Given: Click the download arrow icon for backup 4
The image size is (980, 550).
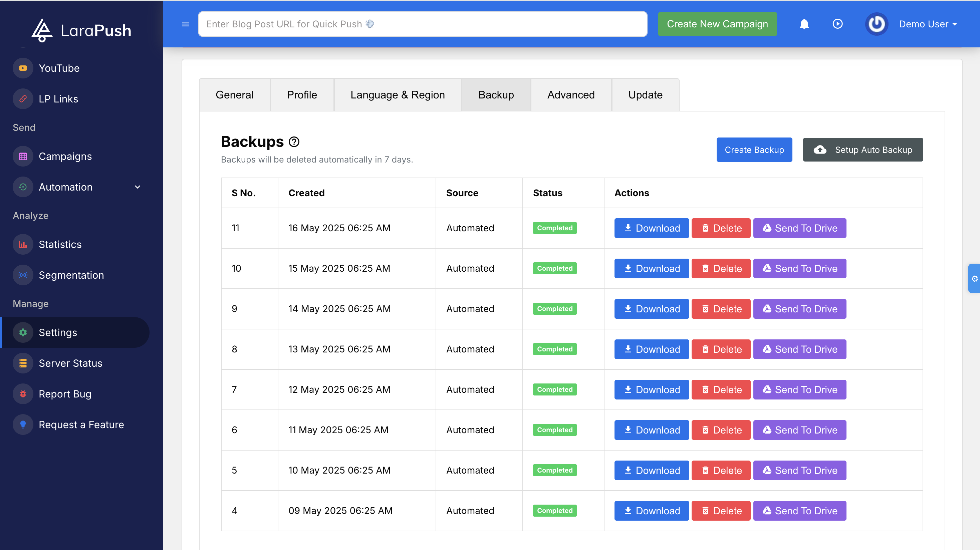Looking at the screenshot, I should pyautogui.click(x=628, y=510).
